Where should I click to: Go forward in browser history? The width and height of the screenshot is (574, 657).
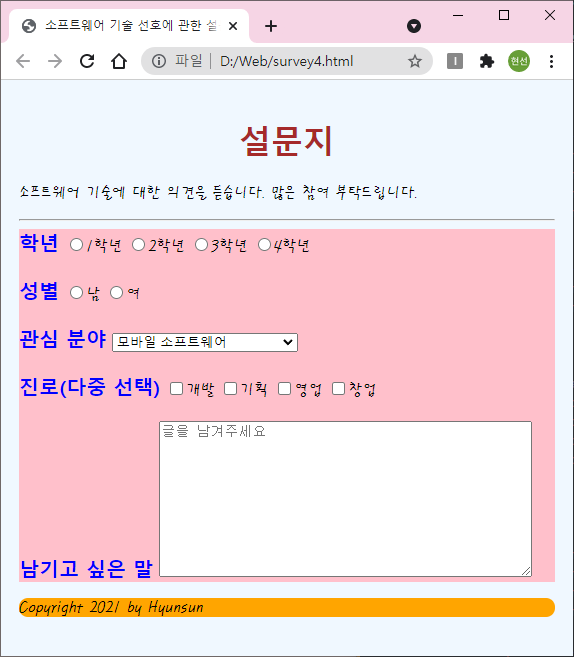click(x=55, y=61)
